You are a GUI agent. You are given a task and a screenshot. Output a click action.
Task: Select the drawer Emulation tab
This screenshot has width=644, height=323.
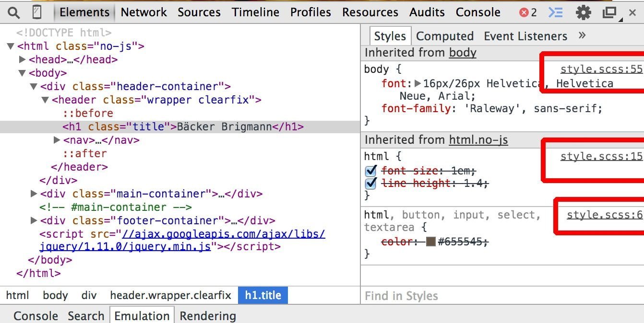pyautogui.click(x=142, y=316)
